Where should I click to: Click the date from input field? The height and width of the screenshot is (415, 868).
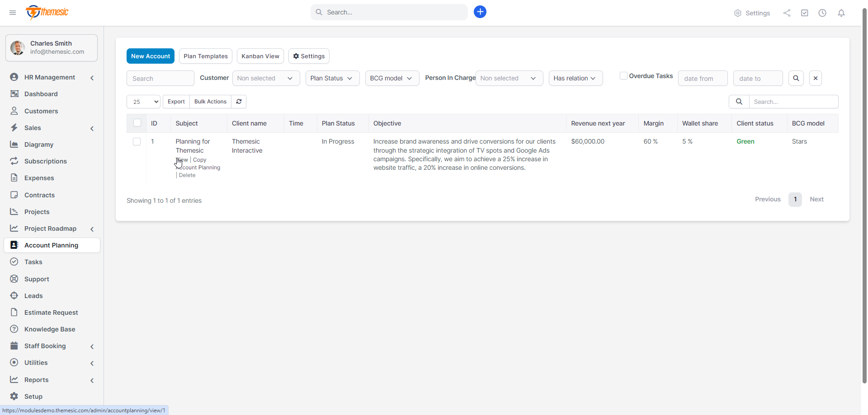point(703,78)
